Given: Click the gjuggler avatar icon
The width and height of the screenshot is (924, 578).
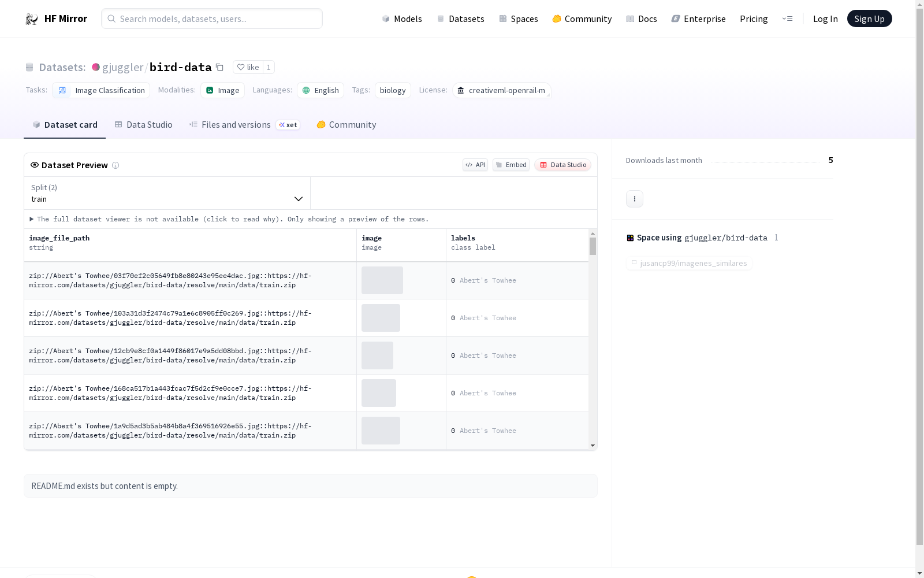Looking at the screenshot, I should [96, 67].
